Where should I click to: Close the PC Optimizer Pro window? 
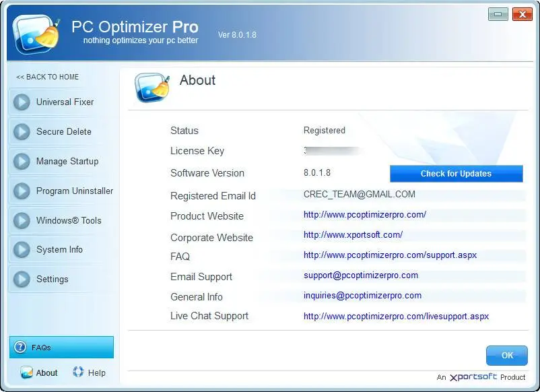coord(522,14)
